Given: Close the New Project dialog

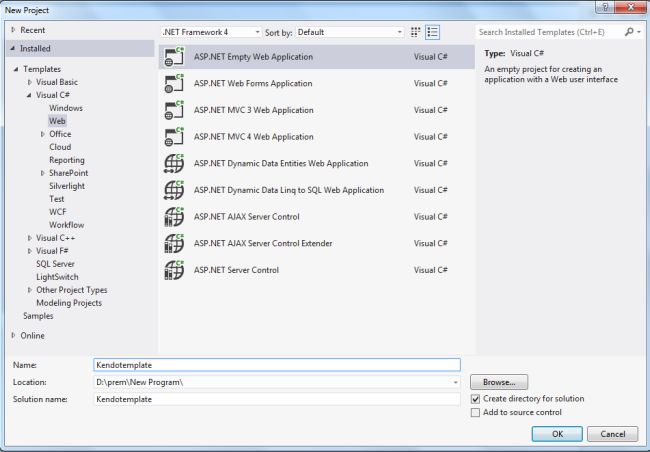Looking at the screenshot, I should pos(631,7).
